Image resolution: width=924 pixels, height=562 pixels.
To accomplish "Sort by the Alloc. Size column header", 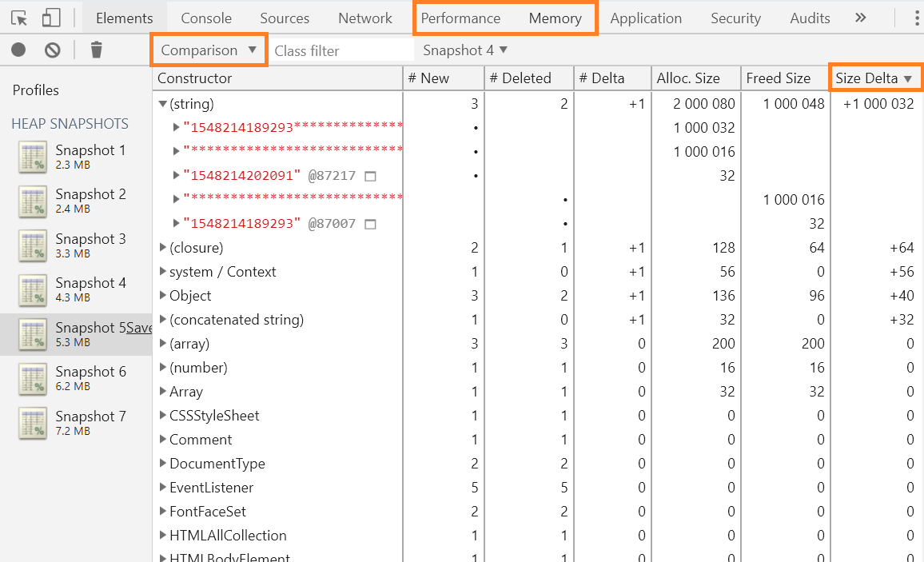I will [688, 78].
